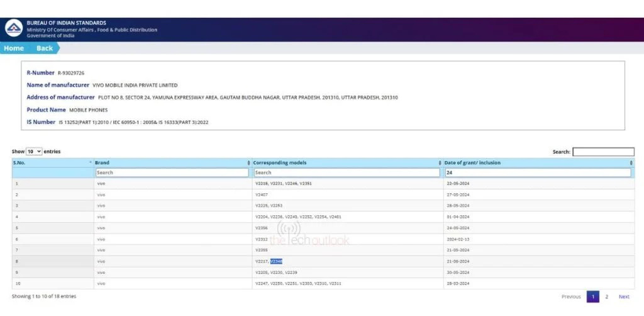
Task: Click the date filter field containing 24
Action: 538,172
